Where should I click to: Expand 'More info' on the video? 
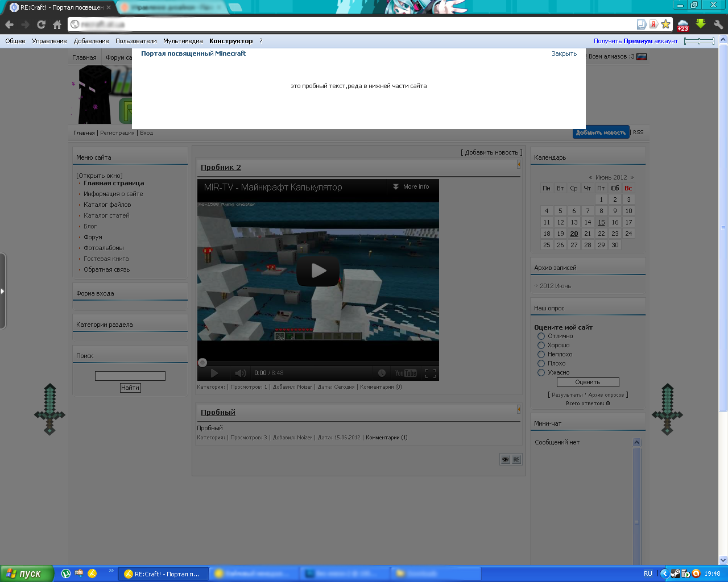[411, 186]
